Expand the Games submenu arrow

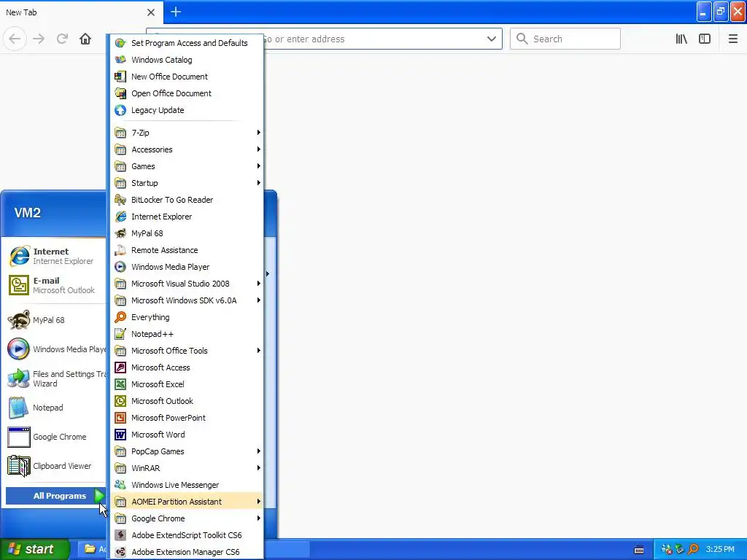259,166
